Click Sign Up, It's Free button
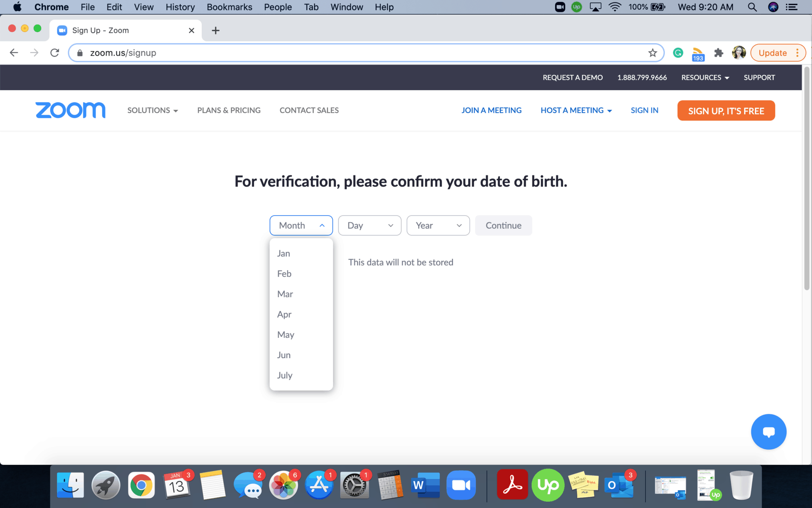This screenshot has height=508, width=812. pos(726,111)
